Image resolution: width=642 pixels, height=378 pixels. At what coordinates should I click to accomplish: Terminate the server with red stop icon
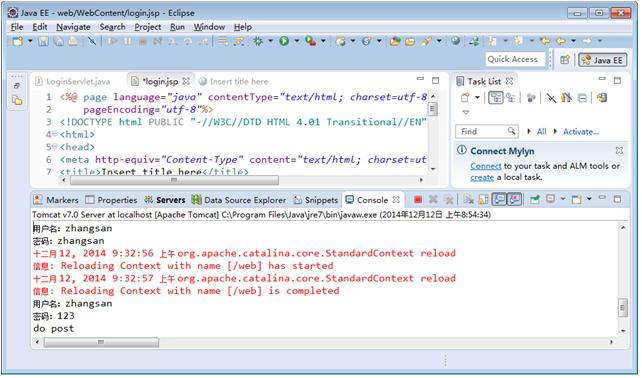click(418, 199)
